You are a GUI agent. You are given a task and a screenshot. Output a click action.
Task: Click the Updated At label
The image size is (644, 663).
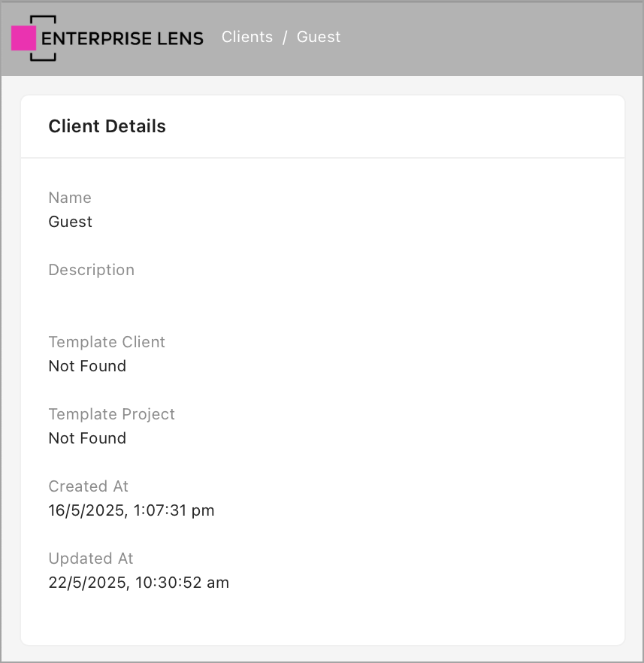[90, 558]
